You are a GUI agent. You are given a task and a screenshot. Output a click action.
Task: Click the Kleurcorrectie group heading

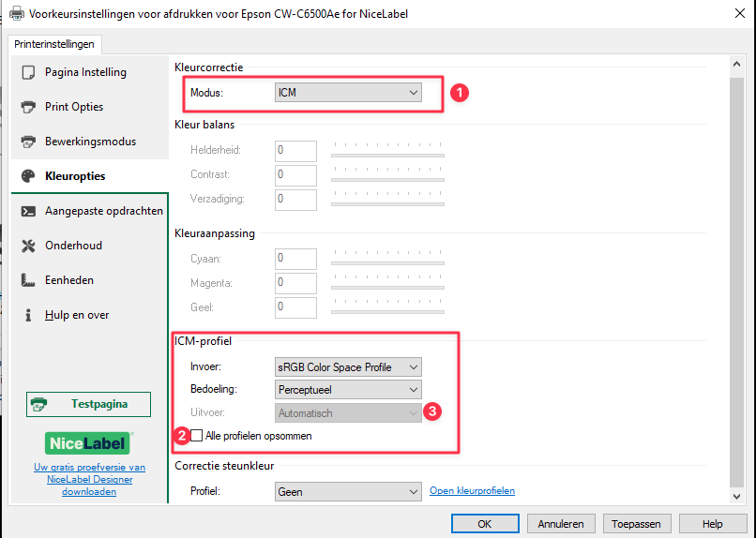point(209,67)
